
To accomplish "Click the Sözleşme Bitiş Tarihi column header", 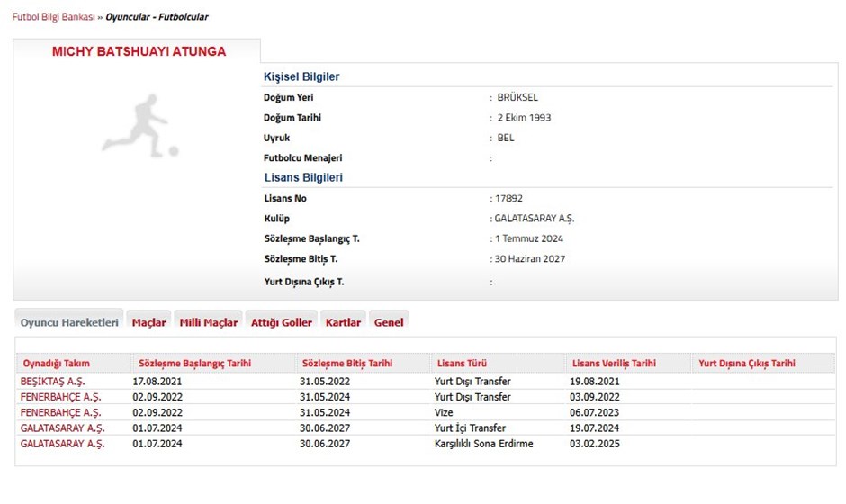I will (347, 364).
